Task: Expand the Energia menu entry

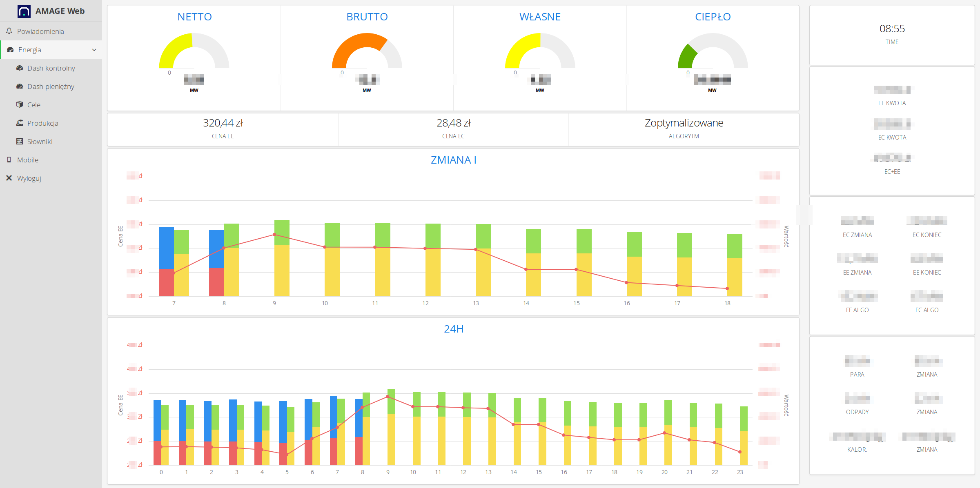Action: point(30,49)
